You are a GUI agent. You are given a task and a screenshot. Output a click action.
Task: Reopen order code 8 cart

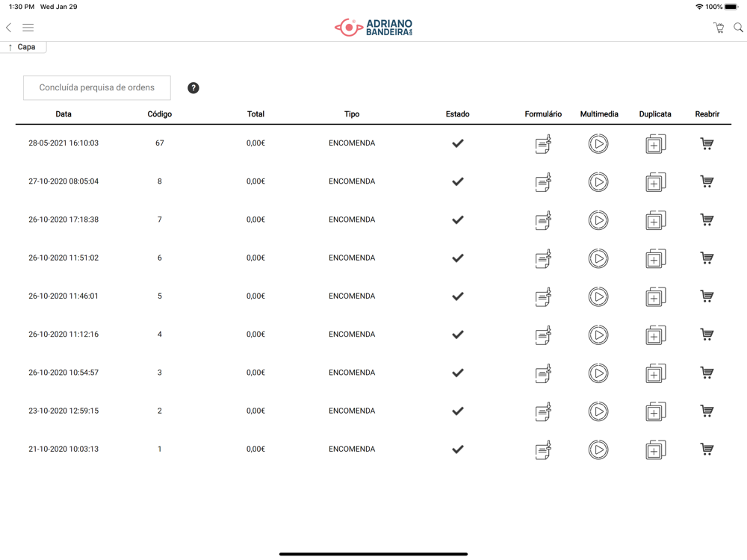pos(707,181)
